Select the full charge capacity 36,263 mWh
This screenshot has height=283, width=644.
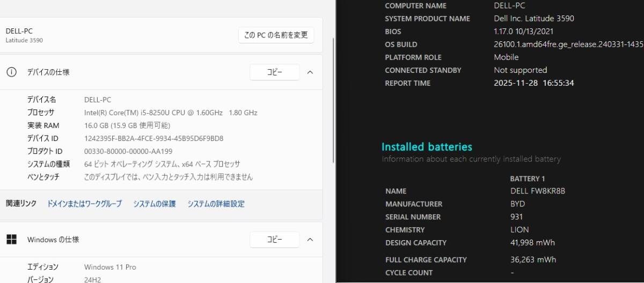(533, 260)
